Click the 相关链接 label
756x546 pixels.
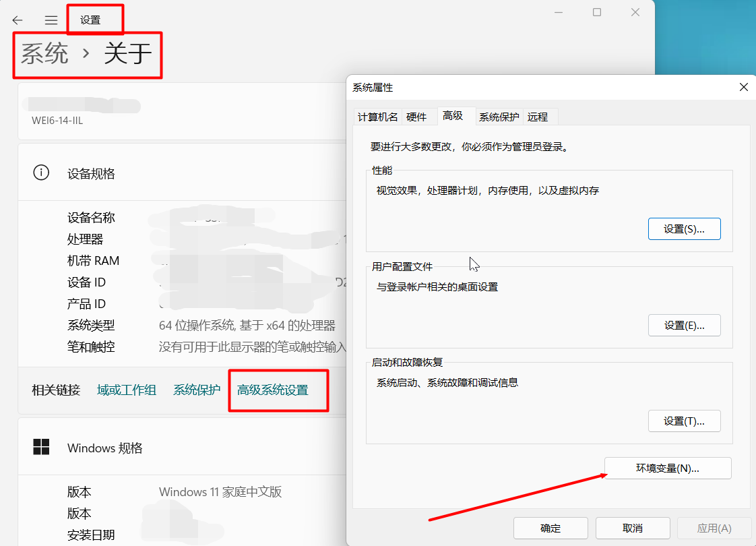56,390
